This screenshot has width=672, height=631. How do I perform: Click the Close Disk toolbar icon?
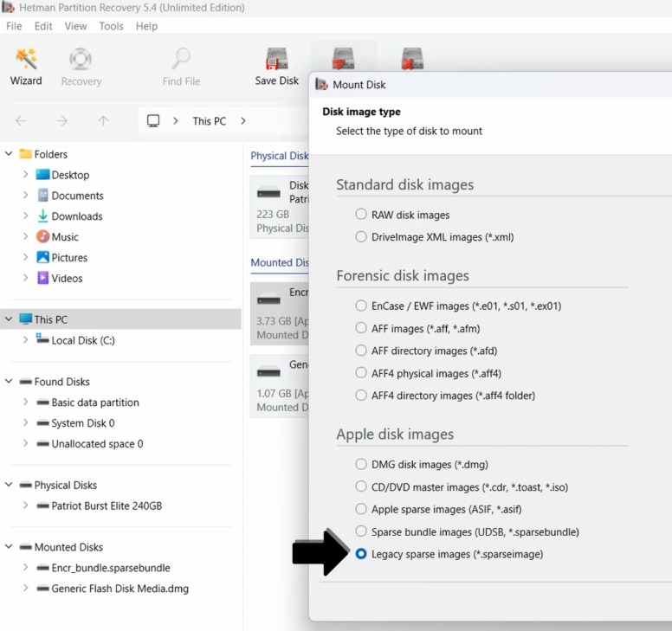point(412,59)
